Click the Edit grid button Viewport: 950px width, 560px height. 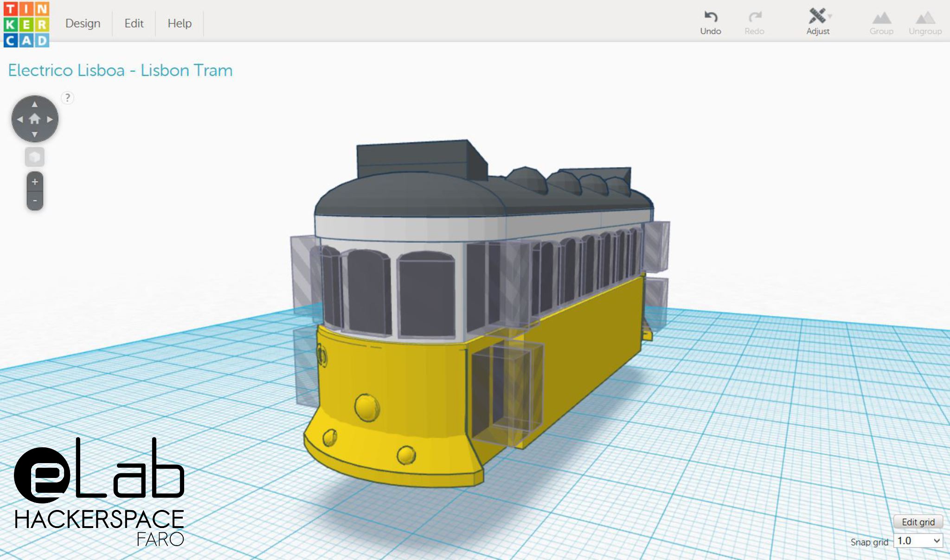click(x=918, y=522)
